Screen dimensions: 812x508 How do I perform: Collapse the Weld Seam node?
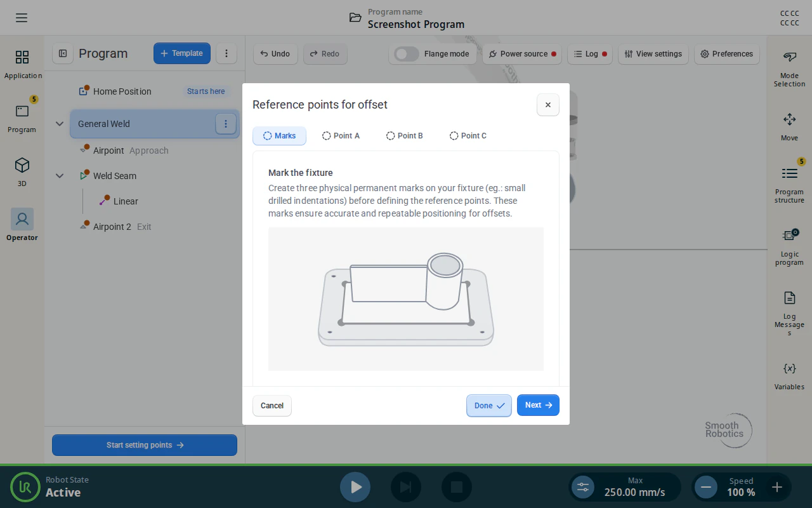click(x=60, y=176)
